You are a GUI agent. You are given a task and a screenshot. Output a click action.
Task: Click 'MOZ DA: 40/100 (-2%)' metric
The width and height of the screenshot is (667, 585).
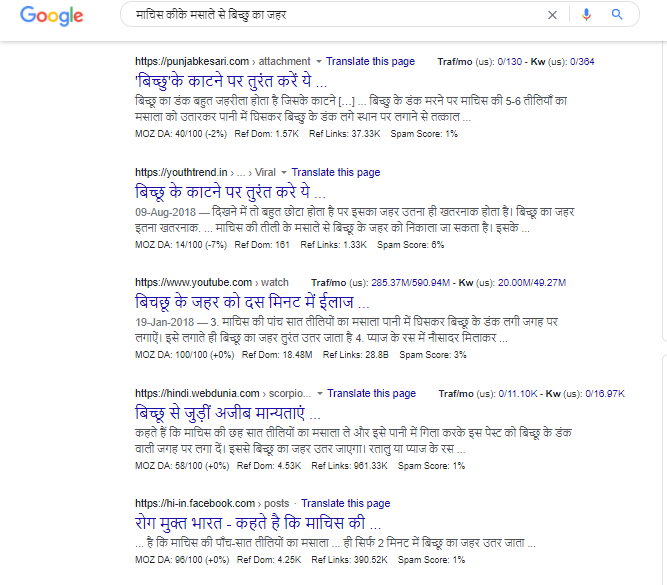181,134
